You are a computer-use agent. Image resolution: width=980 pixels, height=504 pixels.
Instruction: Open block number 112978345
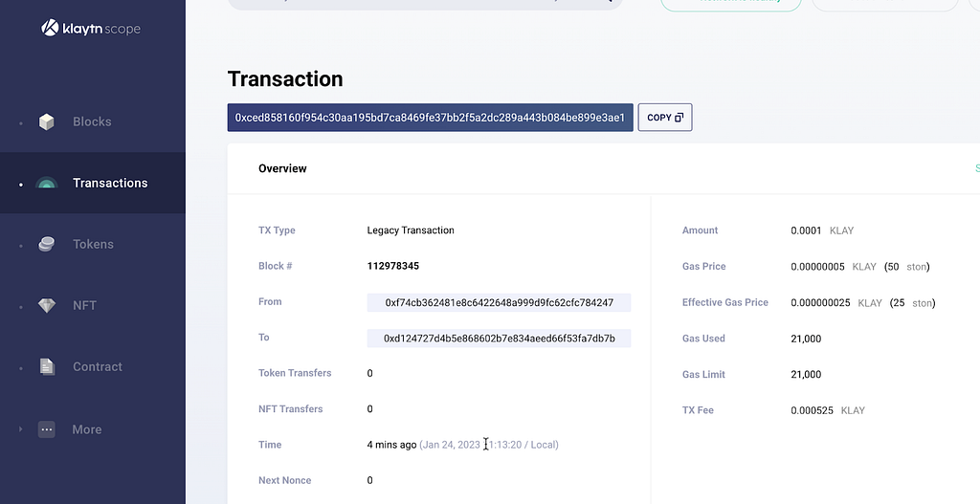click(393, 266)
